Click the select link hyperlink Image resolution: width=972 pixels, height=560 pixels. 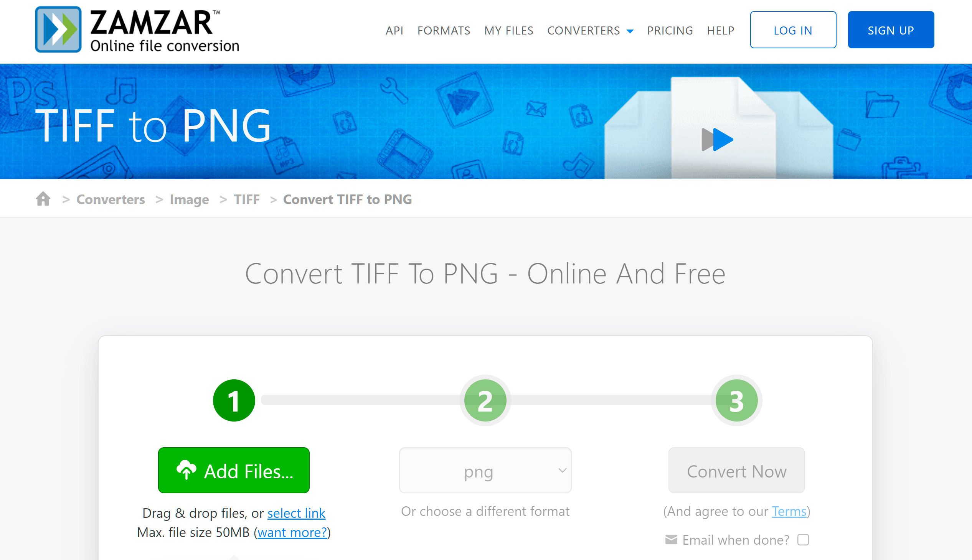pyautogui.click(x=296, y=512)
